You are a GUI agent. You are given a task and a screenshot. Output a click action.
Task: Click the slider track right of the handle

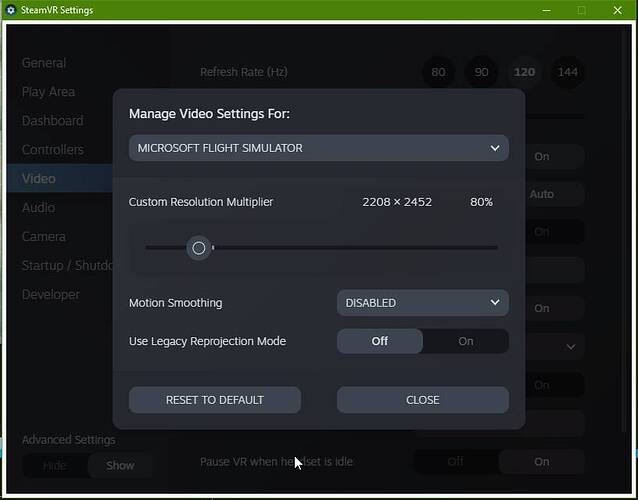tap(355, 247)
